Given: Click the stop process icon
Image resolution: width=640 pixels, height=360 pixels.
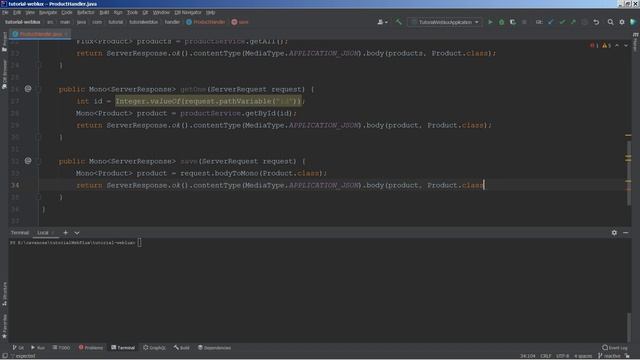Looking at the screenshot, I should pos(524,22).
